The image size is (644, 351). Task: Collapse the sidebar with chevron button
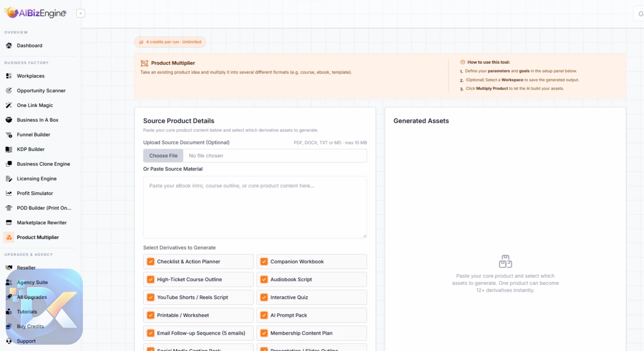[x=81, y=13]
